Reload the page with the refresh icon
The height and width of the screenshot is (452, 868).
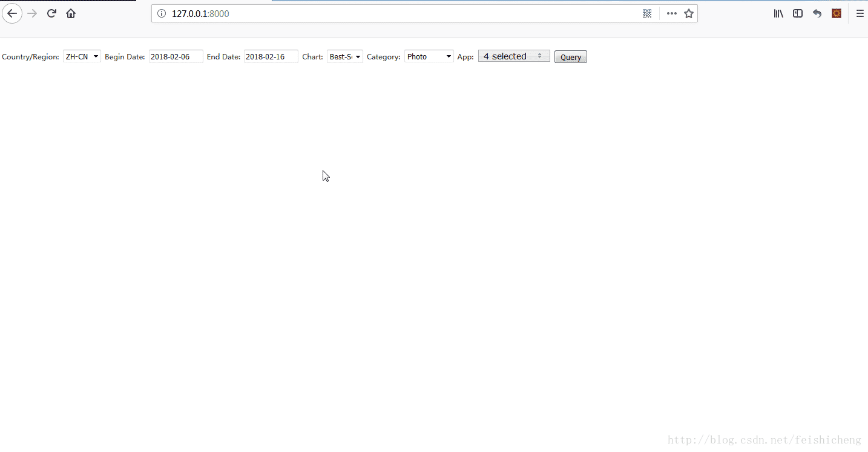pos(51,13)
